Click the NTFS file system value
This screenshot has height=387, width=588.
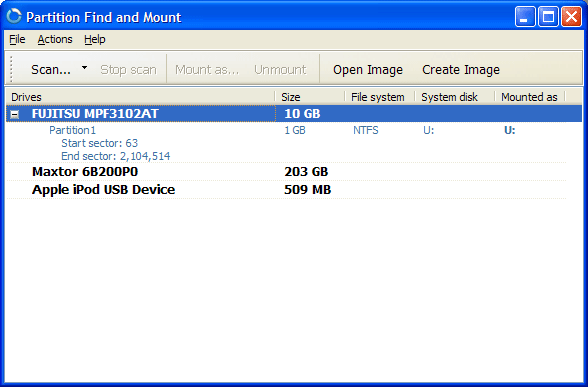[x=366, y=130]
